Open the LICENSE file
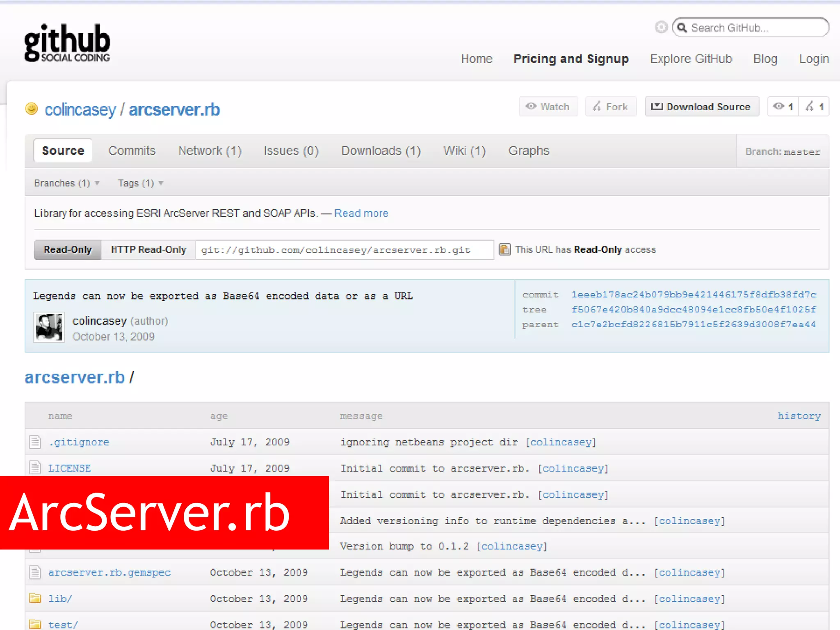Viewport: 840px width, 630px height. 69,468
